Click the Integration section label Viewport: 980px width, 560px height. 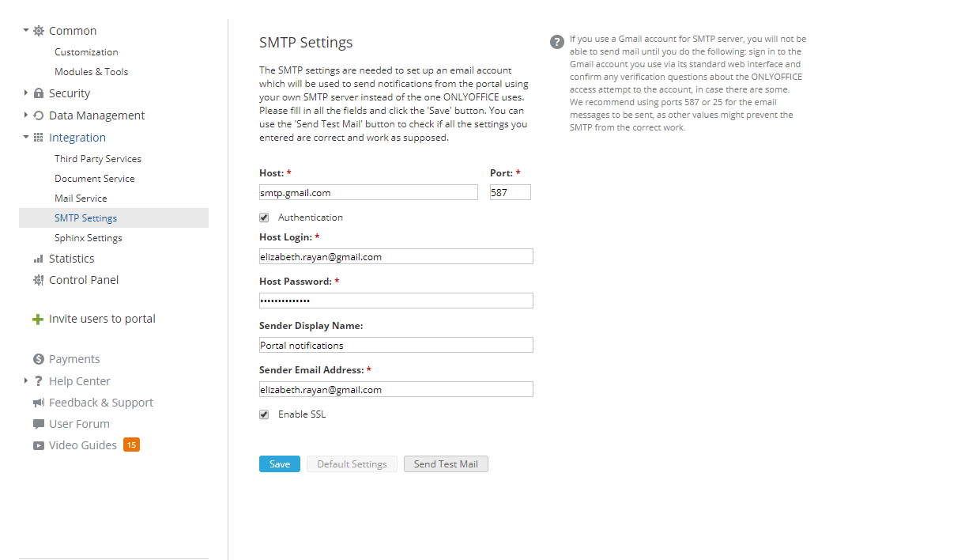click(x=77, y=138)
